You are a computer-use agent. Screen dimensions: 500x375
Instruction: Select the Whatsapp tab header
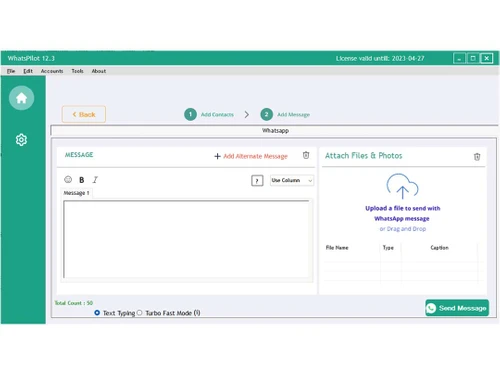pos(275,130)
